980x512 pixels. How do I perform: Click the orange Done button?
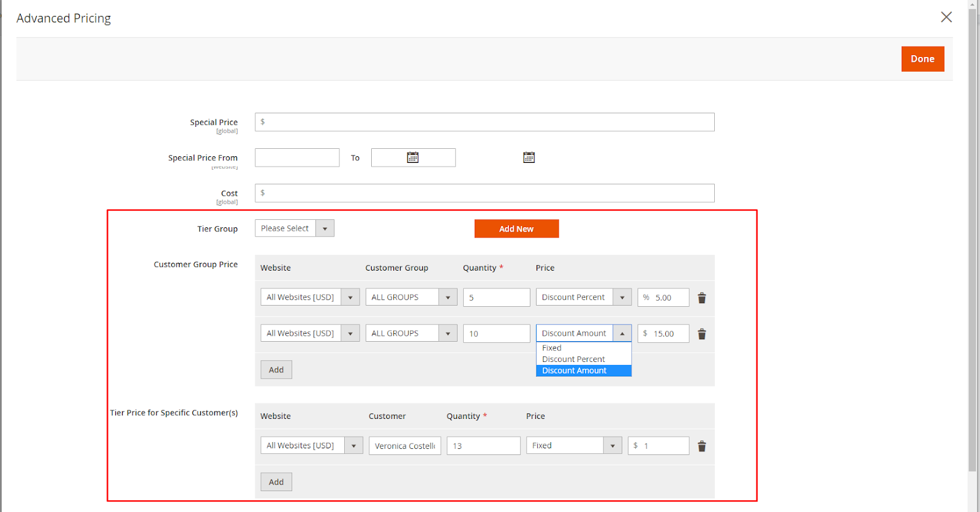(x=922, y=59)
